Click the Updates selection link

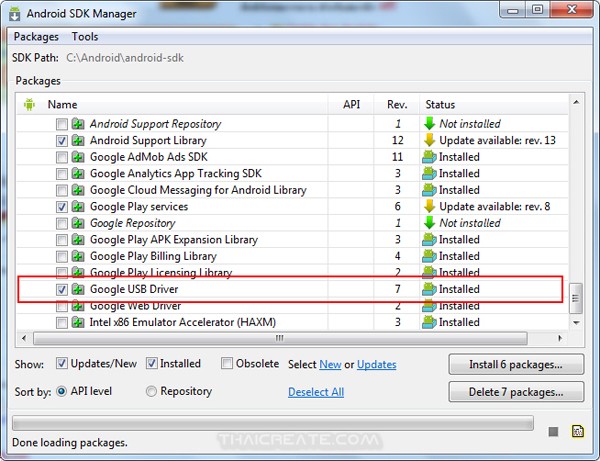coord(377,364)
